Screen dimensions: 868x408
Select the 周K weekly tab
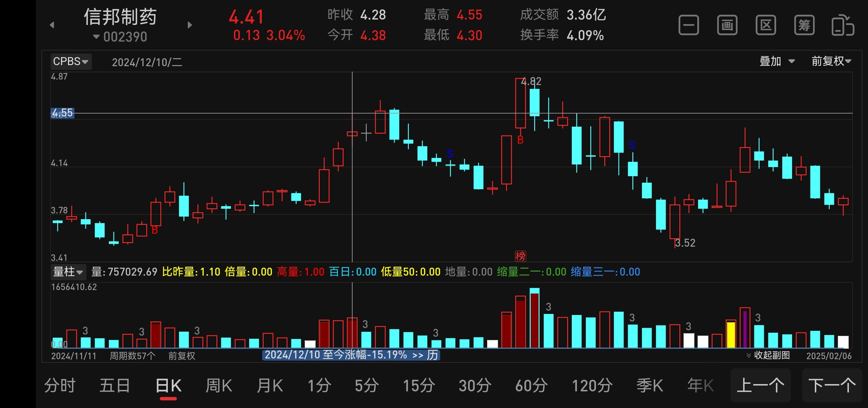pyautogui.click(x=219, y=386)
